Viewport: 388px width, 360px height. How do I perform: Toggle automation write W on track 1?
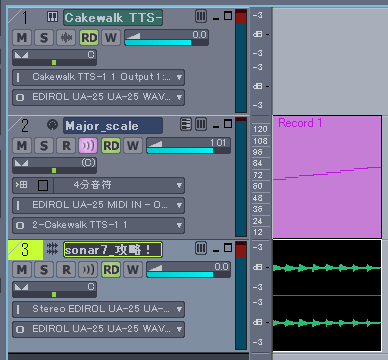click(111, 37)
